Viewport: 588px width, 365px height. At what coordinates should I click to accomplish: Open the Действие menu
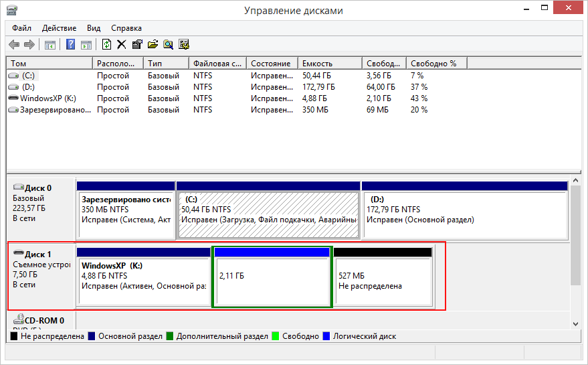tap(59, 28)
